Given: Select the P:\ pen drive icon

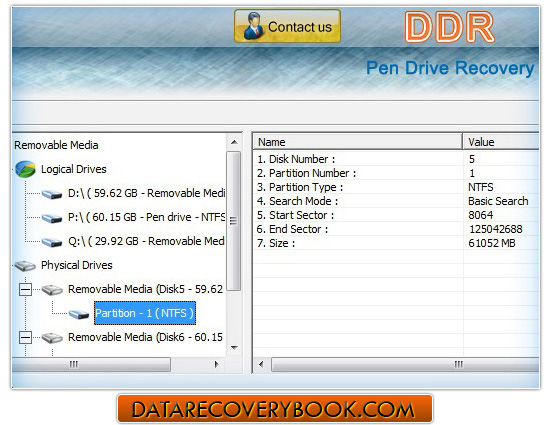Looking at the screenshot, I should tap(52, 218).
